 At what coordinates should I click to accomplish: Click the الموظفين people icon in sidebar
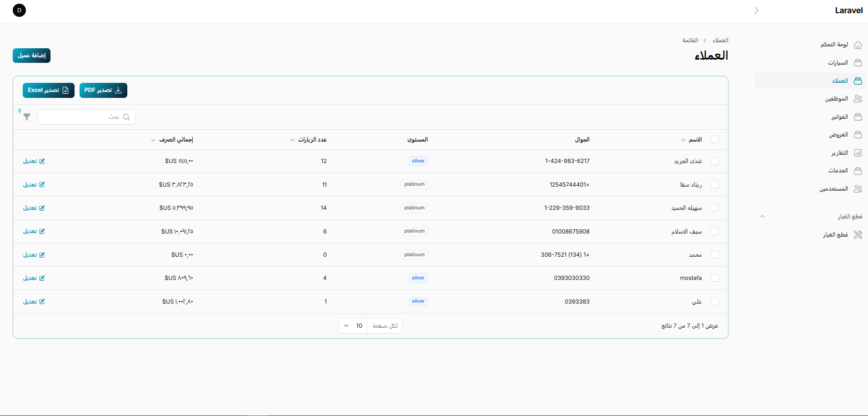click(858, 99)
